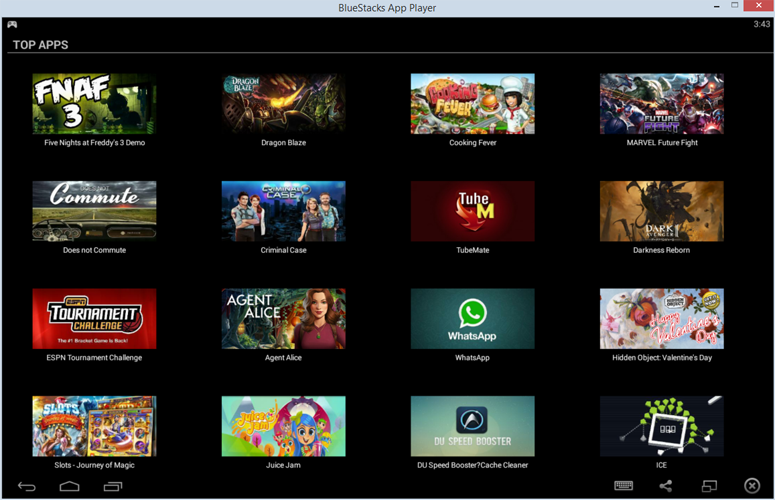Click the 'Cooking Fever' label text
Screen dimensions: 775x500
click(473, 143)
